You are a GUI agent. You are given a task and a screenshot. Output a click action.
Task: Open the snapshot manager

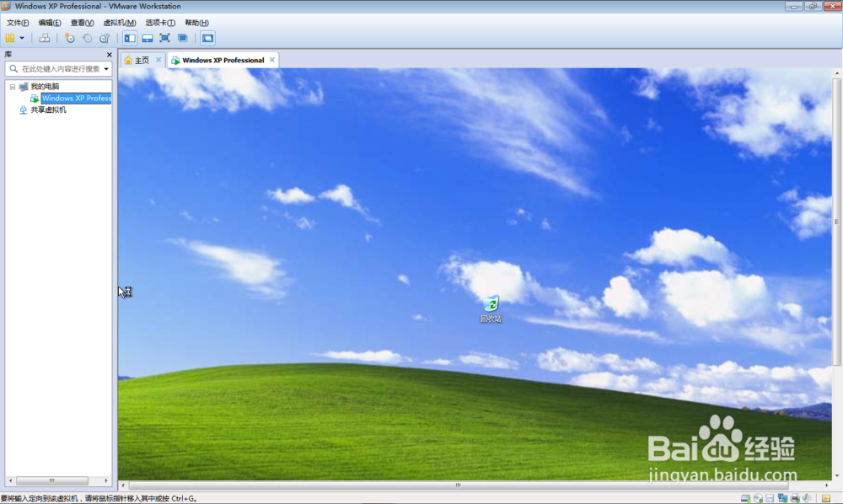point(105,38)
